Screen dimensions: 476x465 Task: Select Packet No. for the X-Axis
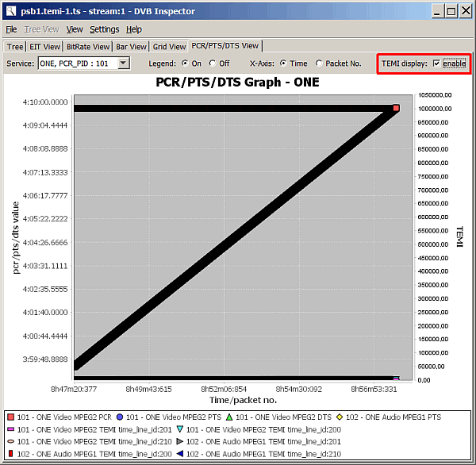[319, 63]
